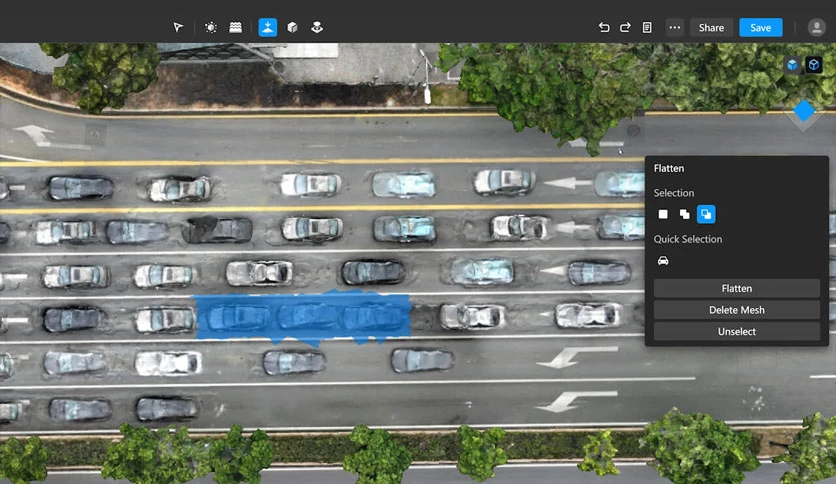Activate the highlighted Flatten tool in toolbar
The image size is (836, 484).
(268, 27)
